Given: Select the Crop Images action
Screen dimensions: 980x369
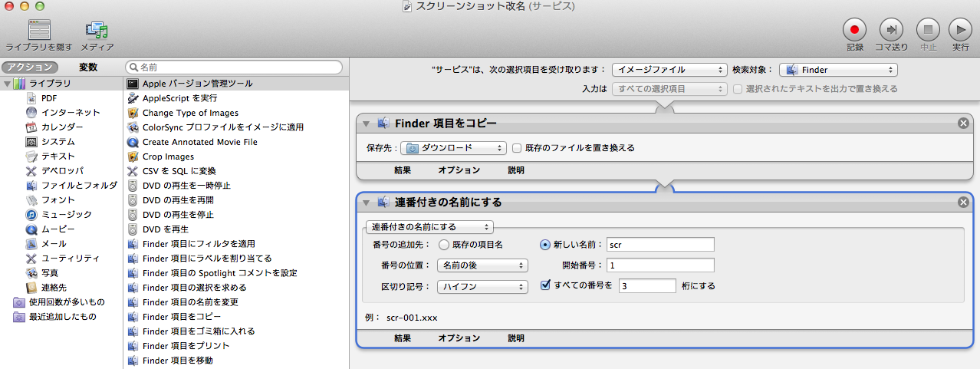Looking at the screenshot, I should tap(168, 156).
